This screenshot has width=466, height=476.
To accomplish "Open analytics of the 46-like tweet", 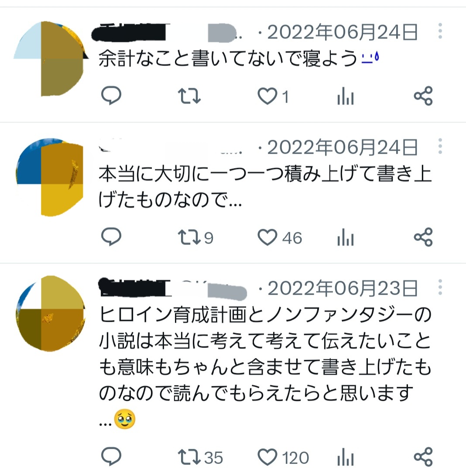I will coord(346,237).
